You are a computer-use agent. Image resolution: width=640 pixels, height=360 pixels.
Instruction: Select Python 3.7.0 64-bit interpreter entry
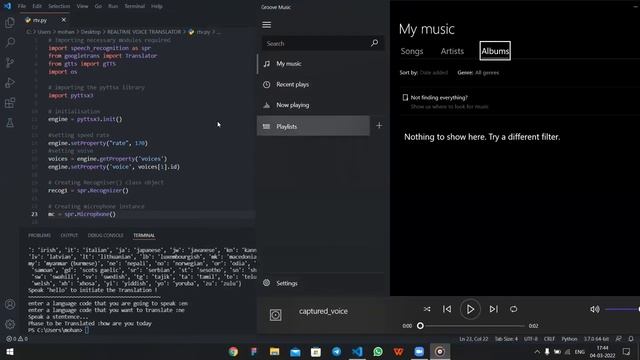tap(596, 339)
